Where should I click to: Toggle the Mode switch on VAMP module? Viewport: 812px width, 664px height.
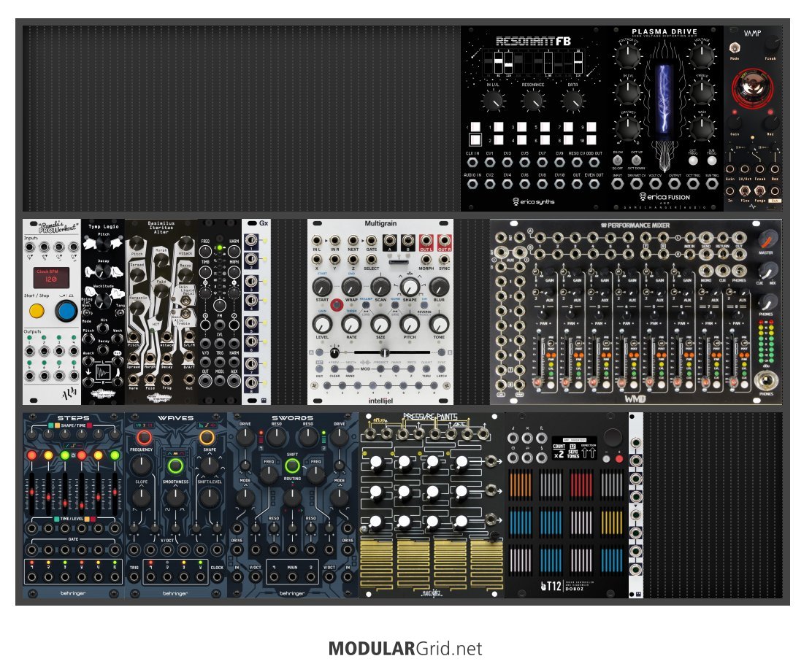[x=735, y=48]
